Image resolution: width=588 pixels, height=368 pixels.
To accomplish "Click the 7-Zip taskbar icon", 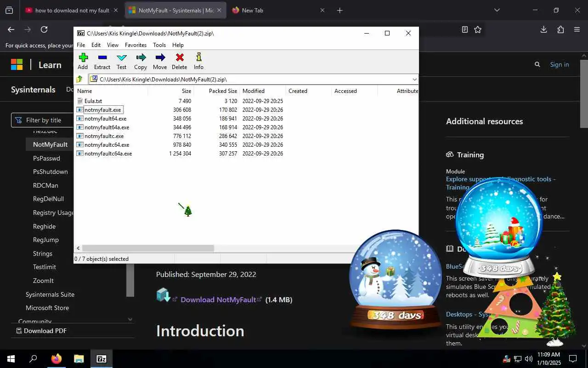I will tap(102, 359).
